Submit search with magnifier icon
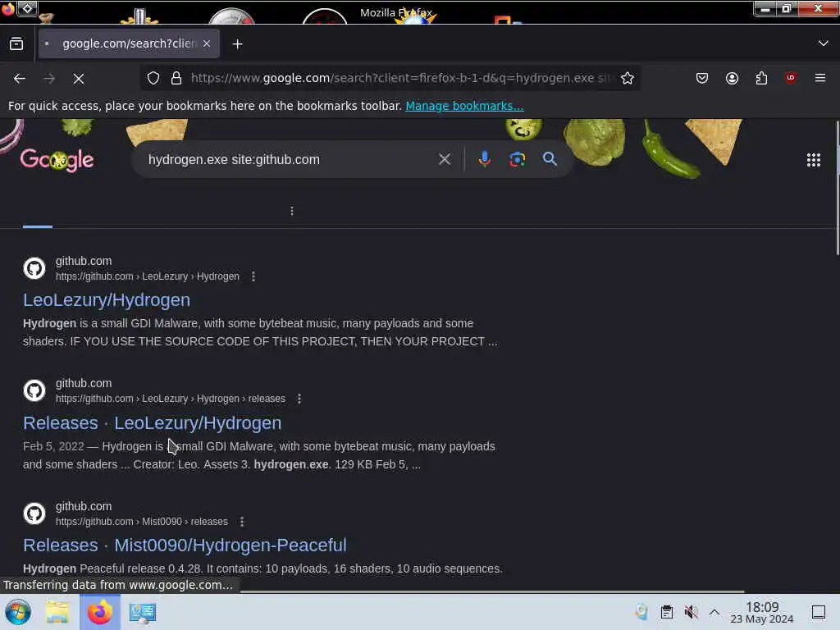The width and height of the screenshot is (840, 630). pos(550,159)
